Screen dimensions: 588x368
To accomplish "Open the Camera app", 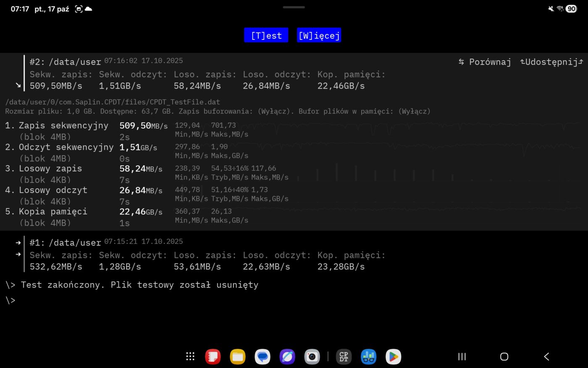I will [312, 357].
